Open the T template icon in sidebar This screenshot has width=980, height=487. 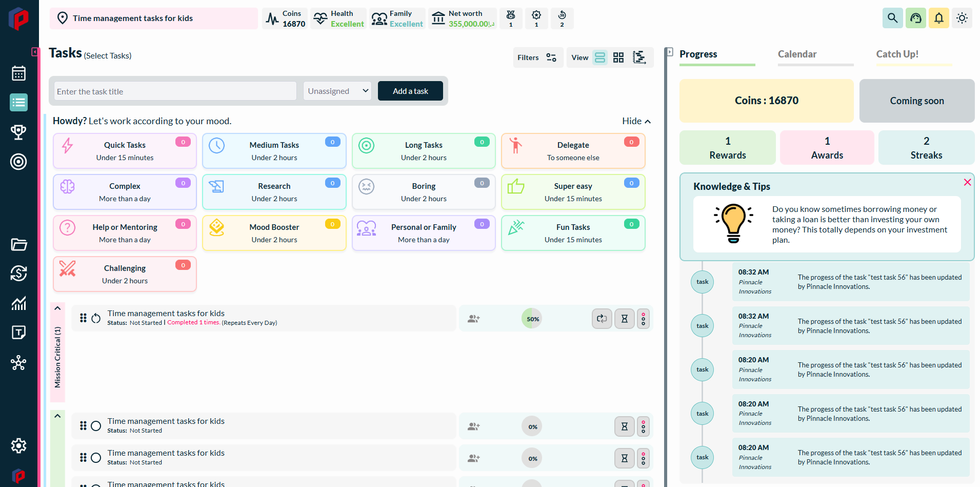coord(19,333)
